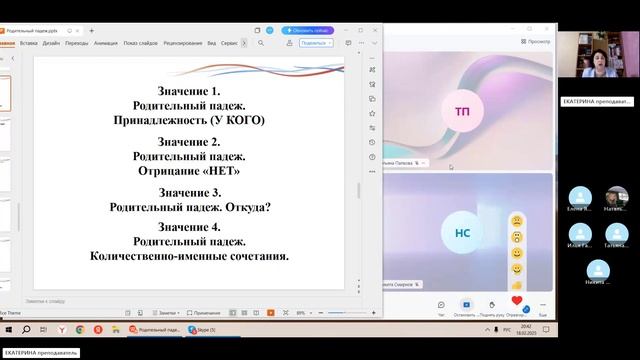
Task: Open the Рецензирование tab
Action: coord(183,43)
